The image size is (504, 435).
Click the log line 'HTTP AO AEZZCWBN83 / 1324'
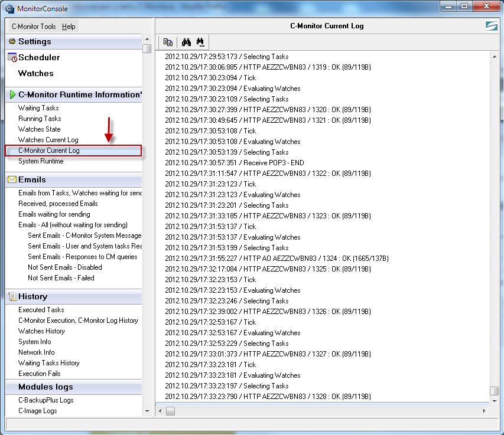[277, 259]
